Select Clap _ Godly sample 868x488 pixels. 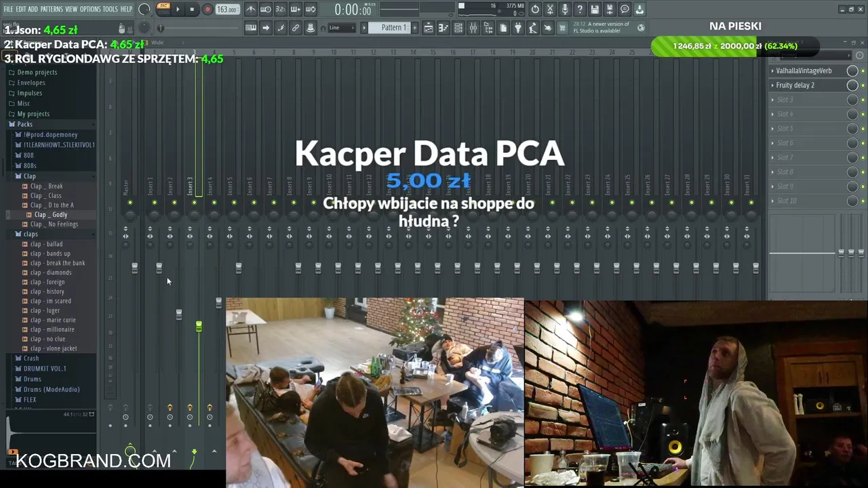51,215
